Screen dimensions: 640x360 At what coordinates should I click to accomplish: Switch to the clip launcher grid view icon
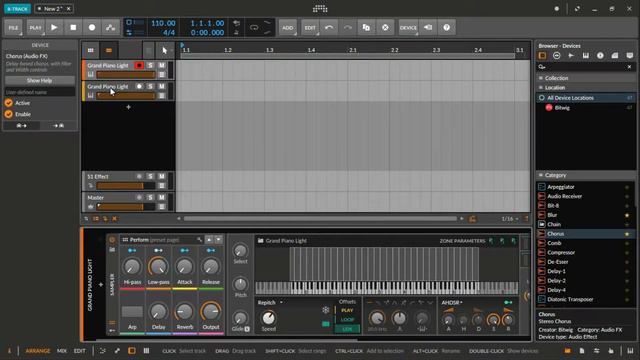tap(91, 50)
